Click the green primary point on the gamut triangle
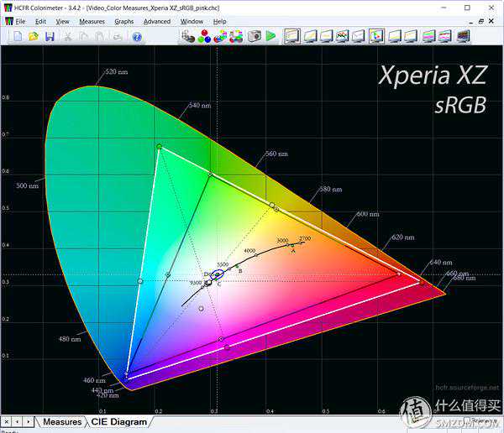 (x=159, y=147)
